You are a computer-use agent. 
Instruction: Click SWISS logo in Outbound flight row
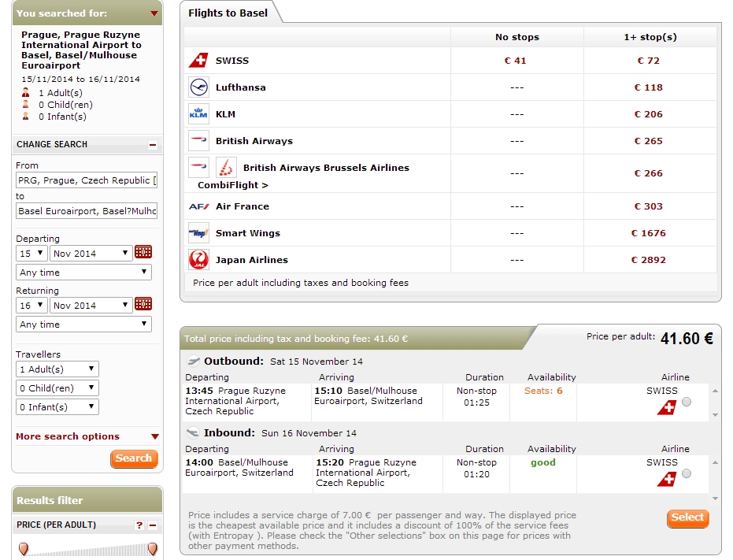pyautogui.click(x=667, y=407)
